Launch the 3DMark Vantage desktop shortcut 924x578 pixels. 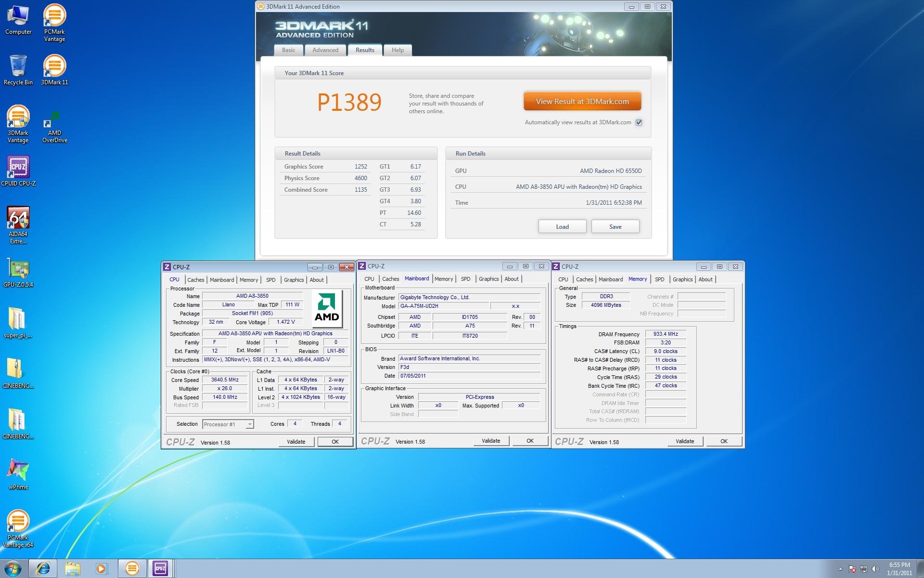click(18, 124)
